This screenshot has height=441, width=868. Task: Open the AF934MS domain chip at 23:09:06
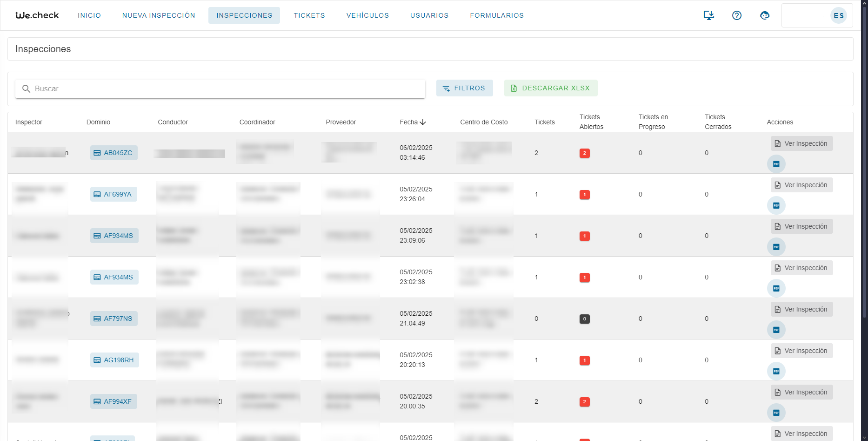114,236
